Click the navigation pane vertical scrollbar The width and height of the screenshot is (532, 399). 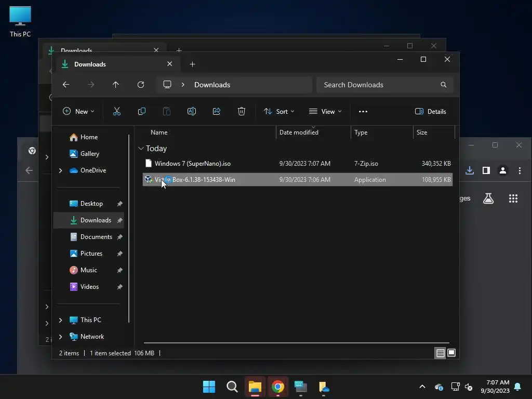click(x=129, y=229)
